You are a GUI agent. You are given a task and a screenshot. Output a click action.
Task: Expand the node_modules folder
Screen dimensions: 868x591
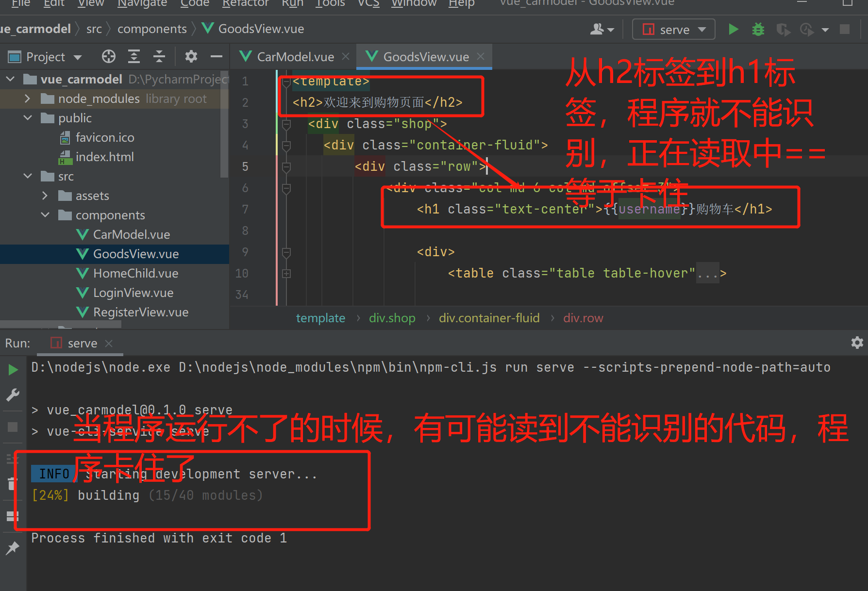pos(28,98)
